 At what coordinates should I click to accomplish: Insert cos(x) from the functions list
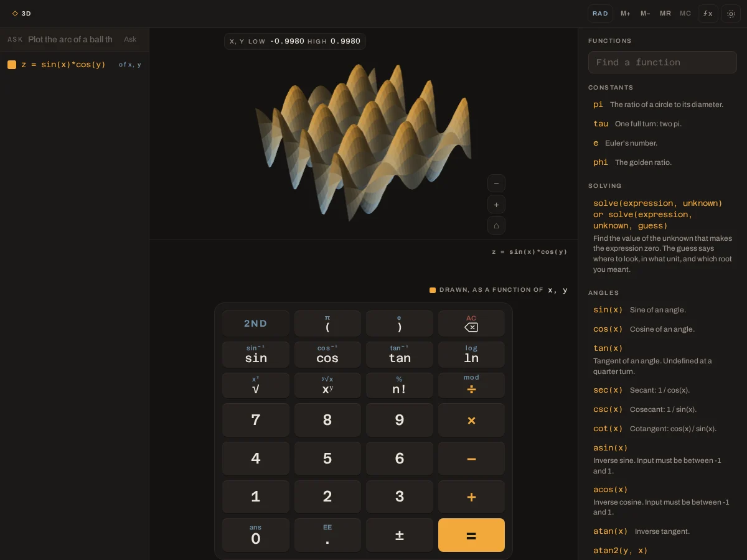[x=662, y=329]
